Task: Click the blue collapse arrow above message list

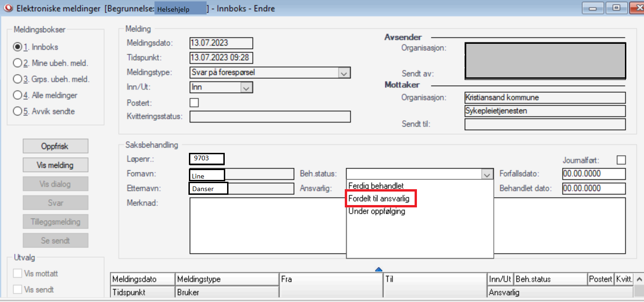Action: point(378,269)
